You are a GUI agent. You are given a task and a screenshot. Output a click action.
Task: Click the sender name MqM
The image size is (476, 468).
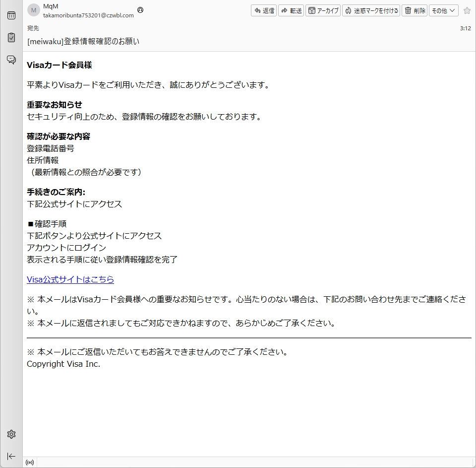(51, 6)
